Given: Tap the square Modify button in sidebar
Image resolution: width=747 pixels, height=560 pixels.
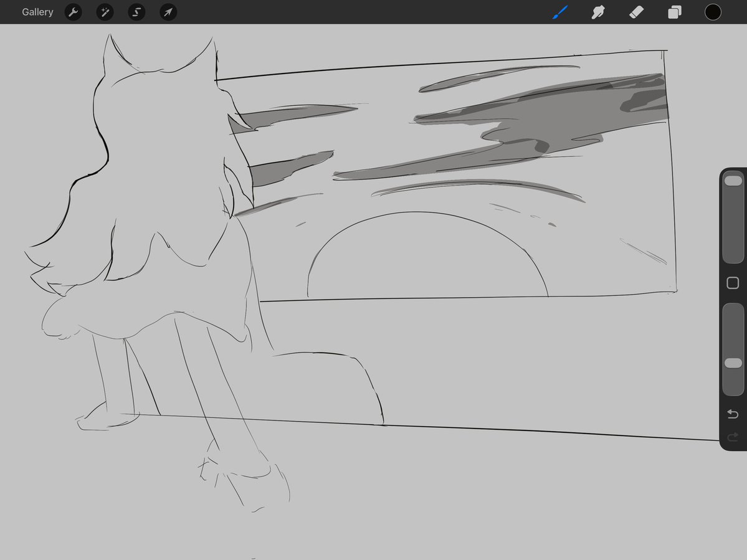Looking at the screenshot, I should (733, 283).
